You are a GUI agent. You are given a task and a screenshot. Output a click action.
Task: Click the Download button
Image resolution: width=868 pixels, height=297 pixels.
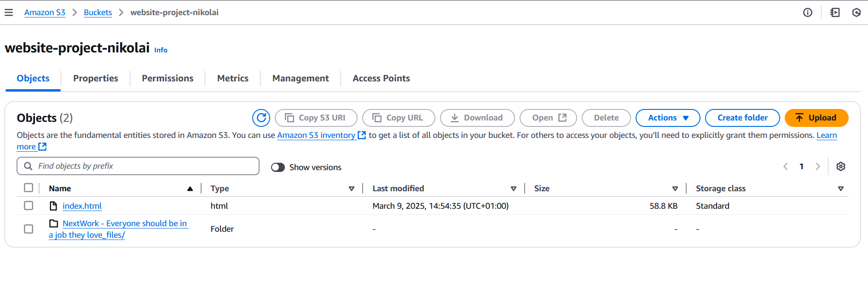click(477, 118)
